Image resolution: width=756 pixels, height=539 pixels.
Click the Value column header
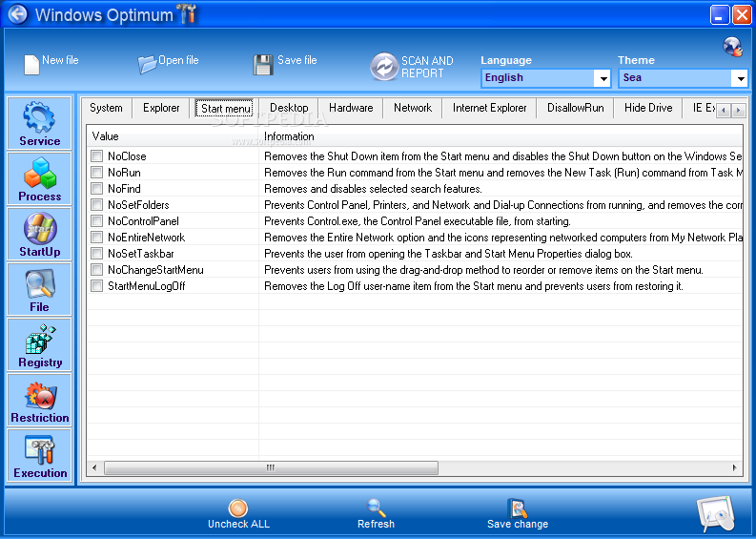tap(173, 136)
